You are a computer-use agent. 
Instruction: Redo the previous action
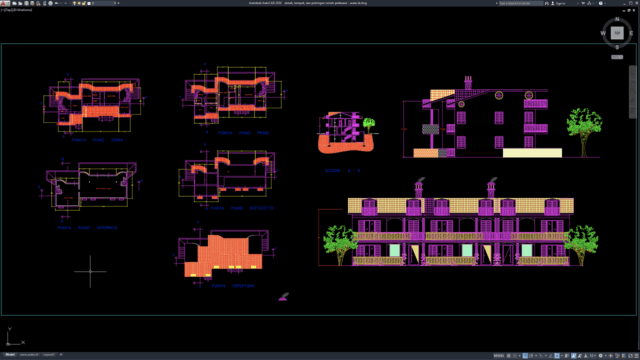click(66, 3)
